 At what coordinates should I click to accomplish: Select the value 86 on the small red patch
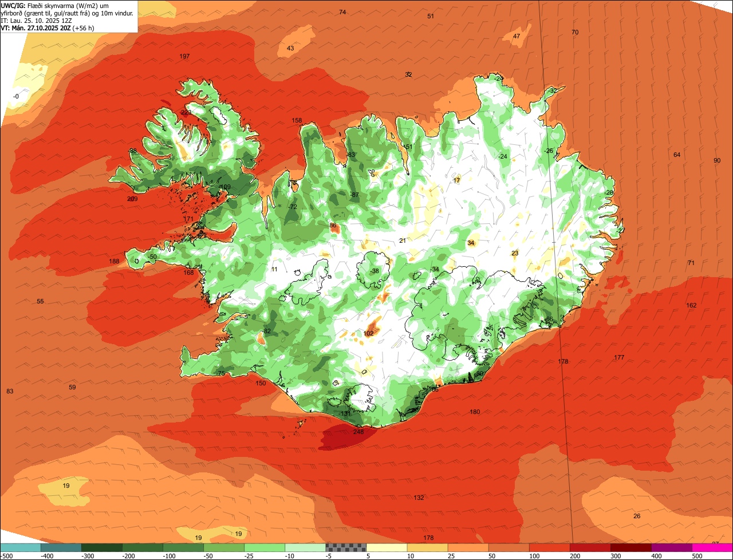click(333, 226)
